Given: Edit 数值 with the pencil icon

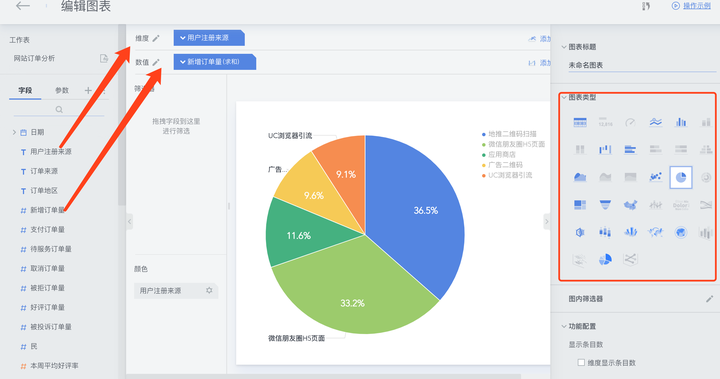Looking at the screenshot, I should pos(156,62).
